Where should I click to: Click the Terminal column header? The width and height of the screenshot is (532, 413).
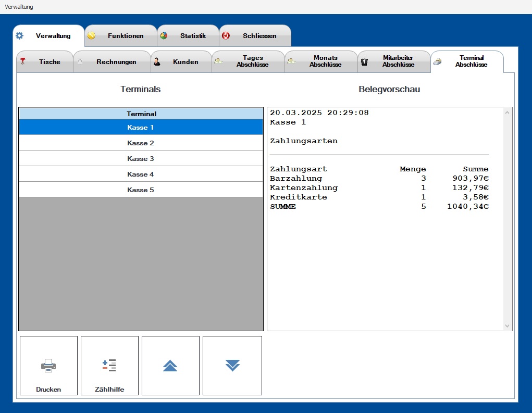pyautogui.click(x=141, y=114)
